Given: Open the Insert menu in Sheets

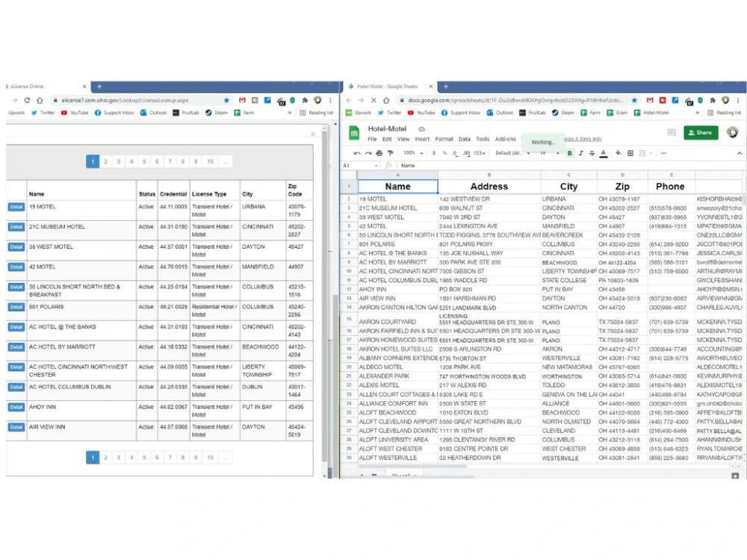Looking at the screenshot, I should (422, 139).
